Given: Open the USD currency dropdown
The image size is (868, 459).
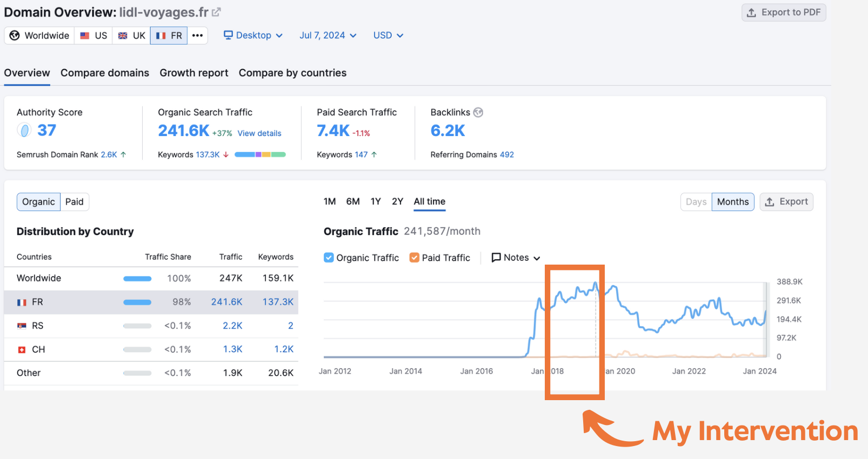Looking at the screenshot, I should point(388,35).
